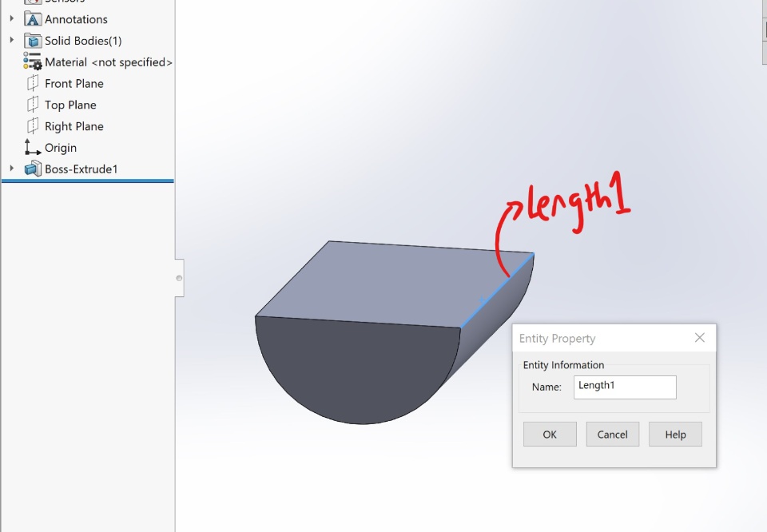Confirm Entity Property with OK

(x=550, y=435)
